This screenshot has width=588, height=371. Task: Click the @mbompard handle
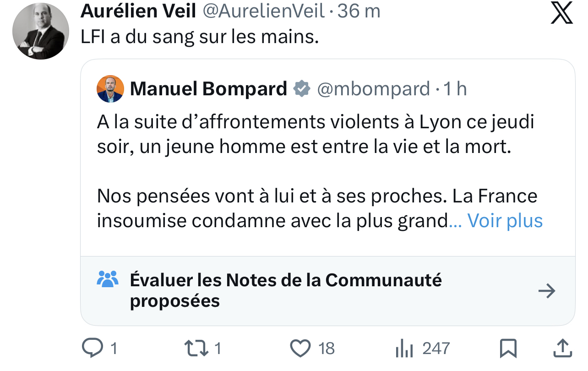click(x=374, y=89)
